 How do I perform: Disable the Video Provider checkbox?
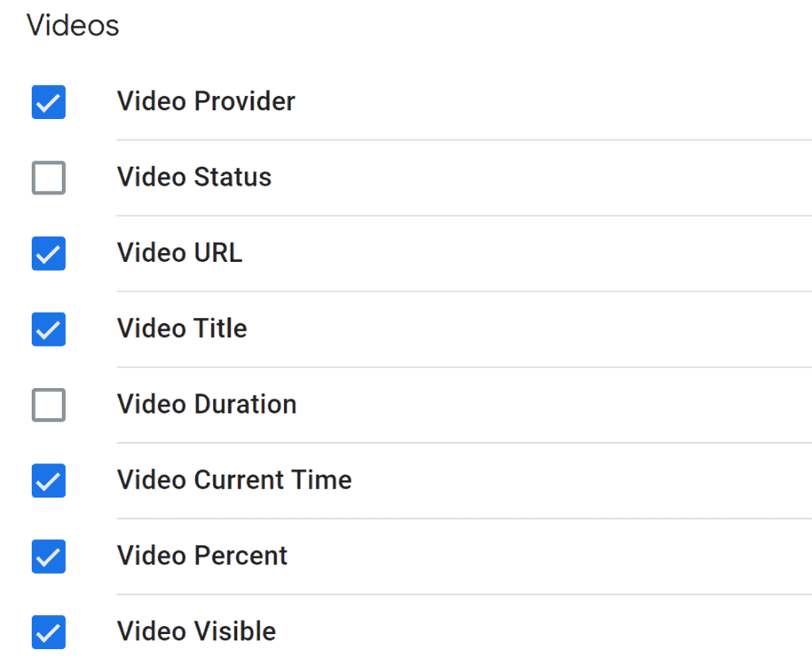(48, 102)
